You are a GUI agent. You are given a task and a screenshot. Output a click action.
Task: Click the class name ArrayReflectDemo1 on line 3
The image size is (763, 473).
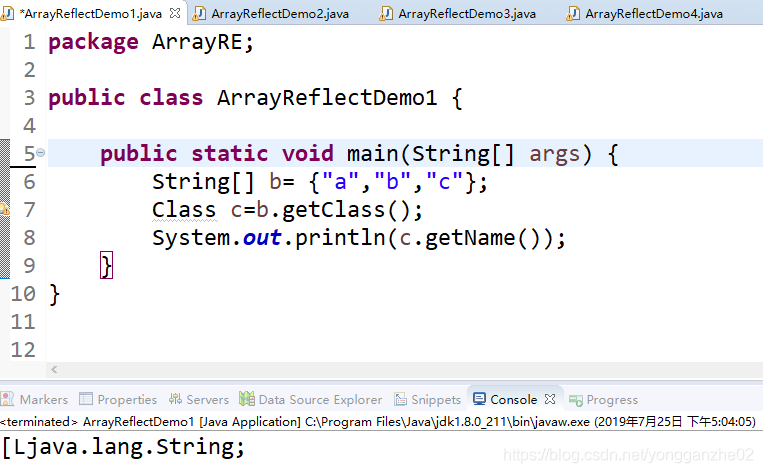pos(327,98)
